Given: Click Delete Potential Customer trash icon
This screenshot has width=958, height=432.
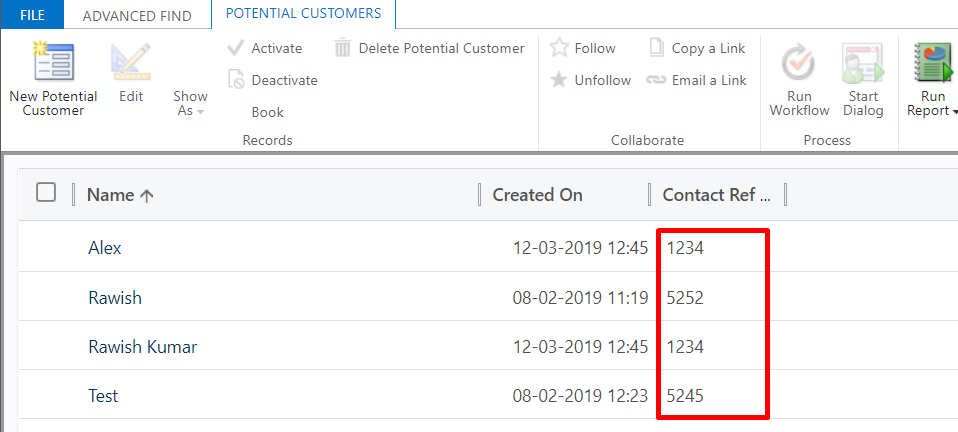Looking at the screenshot, I should click(x=343, y=48).
